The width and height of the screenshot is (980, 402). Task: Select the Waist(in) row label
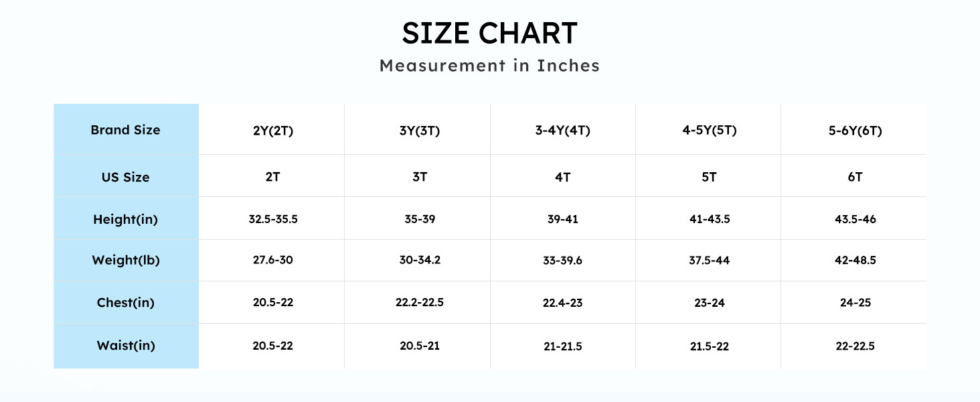(126, 346)
